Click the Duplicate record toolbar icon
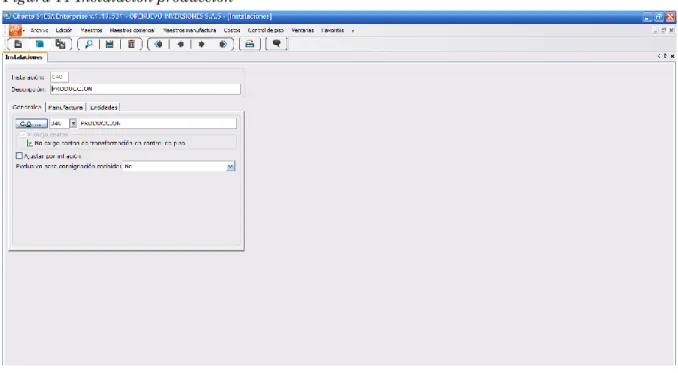Screen dimensions: 678x373 pos(60,44)
